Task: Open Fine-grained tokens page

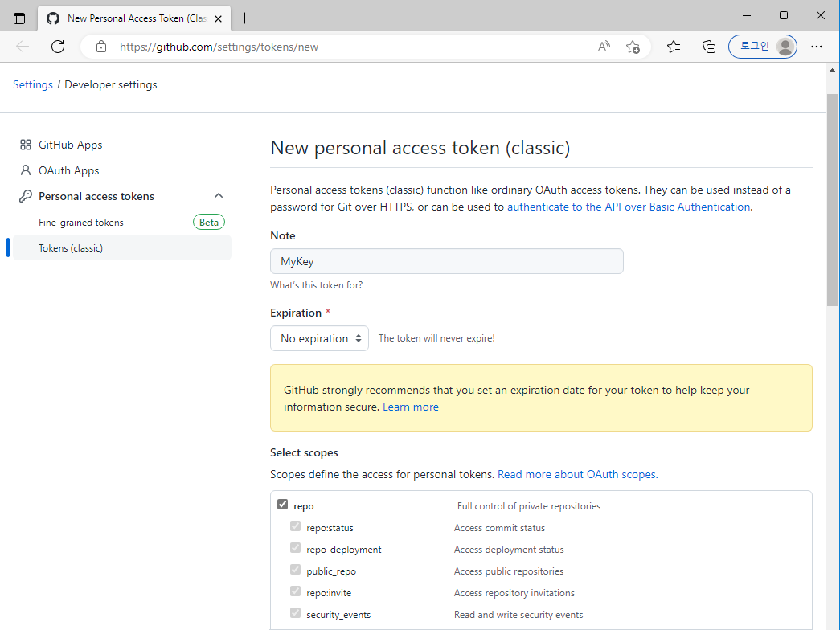Action: pos(81,223)
